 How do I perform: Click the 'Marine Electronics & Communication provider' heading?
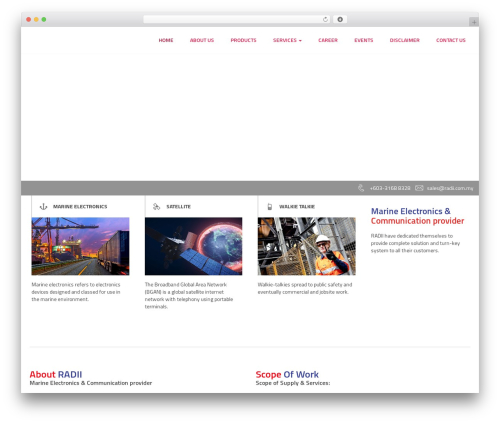click(417, 216)
